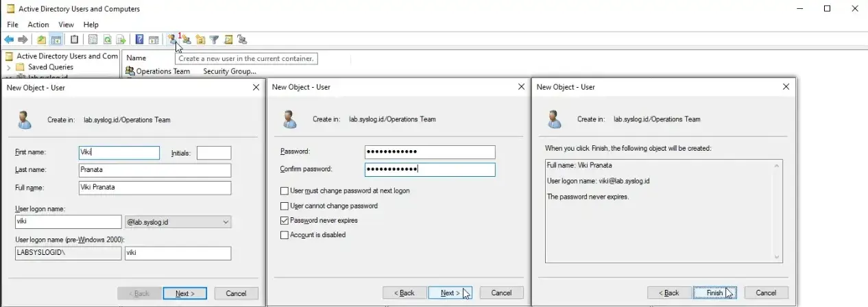Screen dimensions: 868x307
Task: Click the add-to-group toolbar icon
Action: [x=242, y=40]
